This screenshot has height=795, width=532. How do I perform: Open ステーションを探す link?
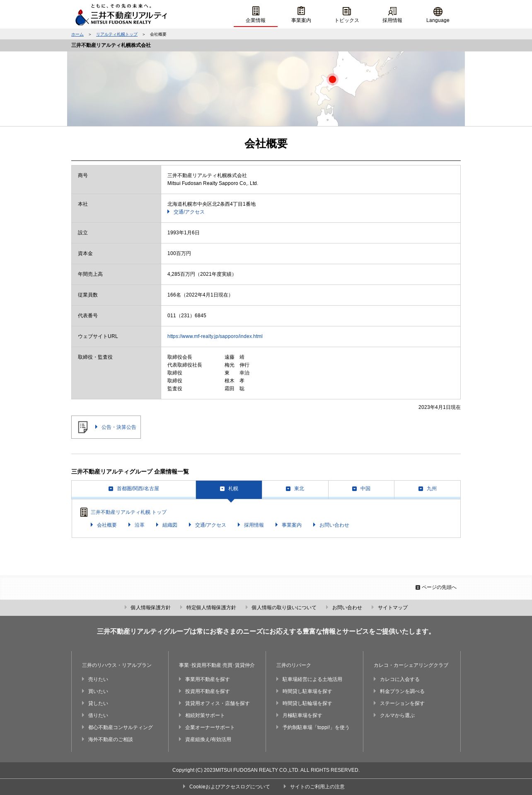coord(402,703)
